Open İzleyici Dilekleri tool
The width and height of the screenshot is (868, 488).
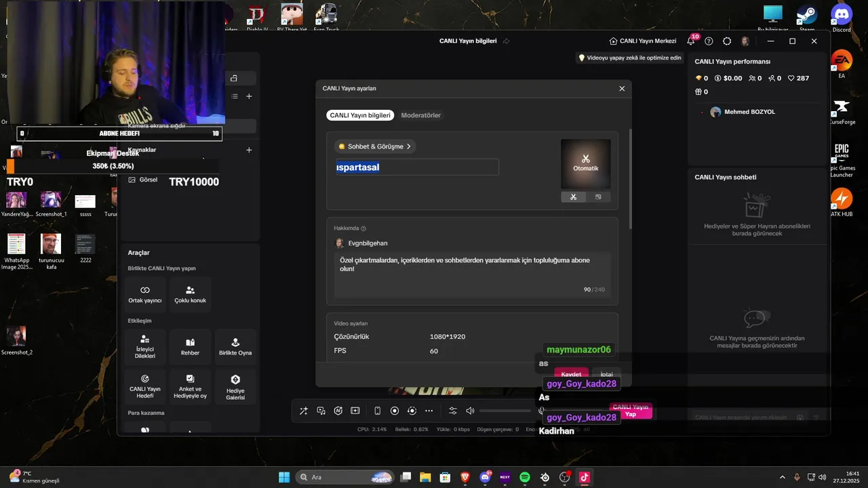(x=144, y=347)
